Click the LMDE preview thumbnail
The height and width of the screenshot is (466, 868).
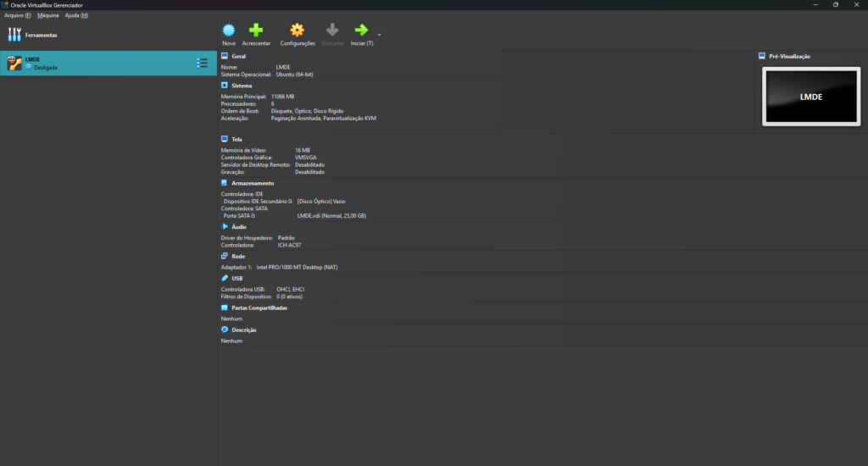click(x=811, y=97)
